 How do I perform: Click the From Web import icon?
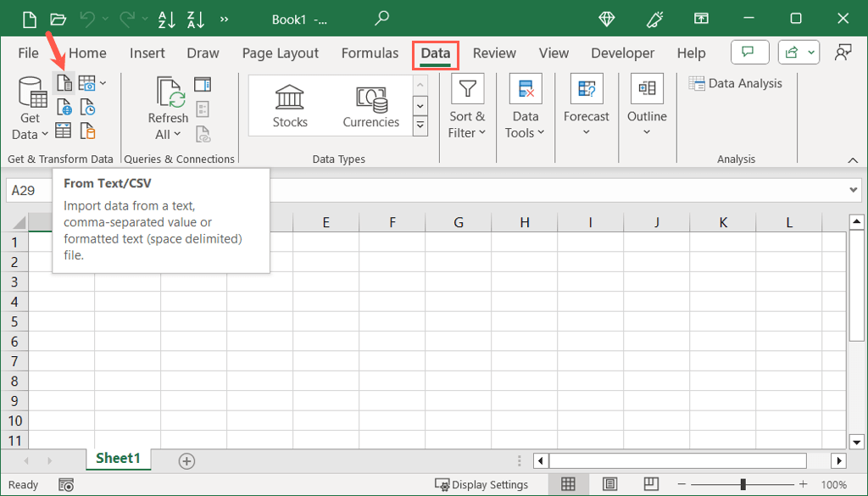point(64,107)
